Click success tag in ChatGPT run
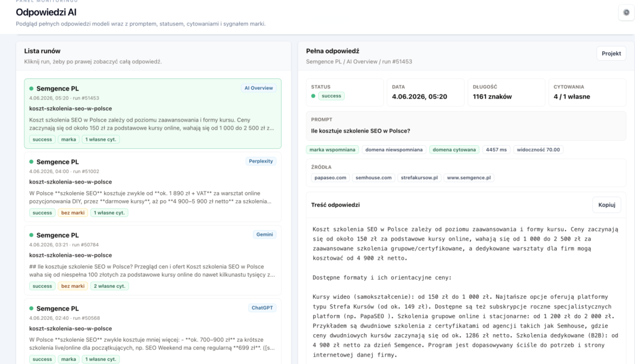This screenshot has height=364, width=635. (42, 359)
